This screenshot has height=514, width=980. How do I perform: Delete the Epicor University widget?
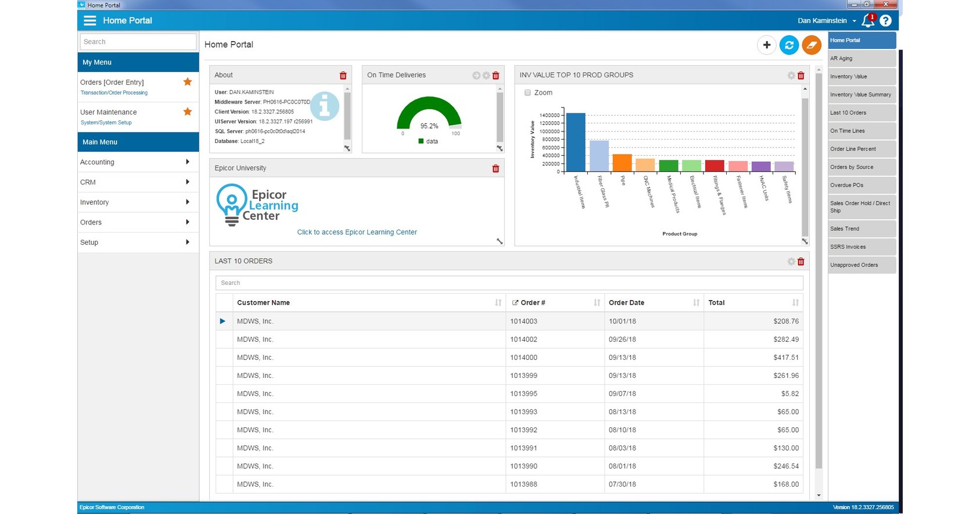496,169
